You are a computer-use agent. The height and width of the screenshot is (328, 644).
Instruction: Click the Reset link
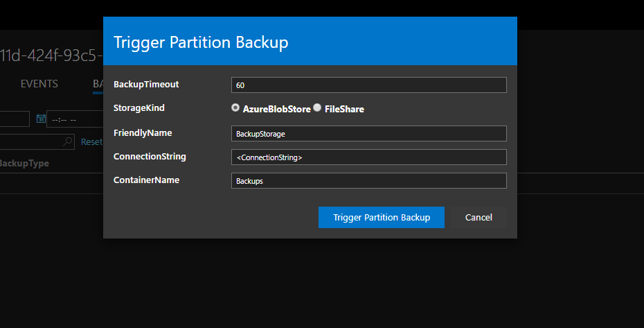[91, 141]
